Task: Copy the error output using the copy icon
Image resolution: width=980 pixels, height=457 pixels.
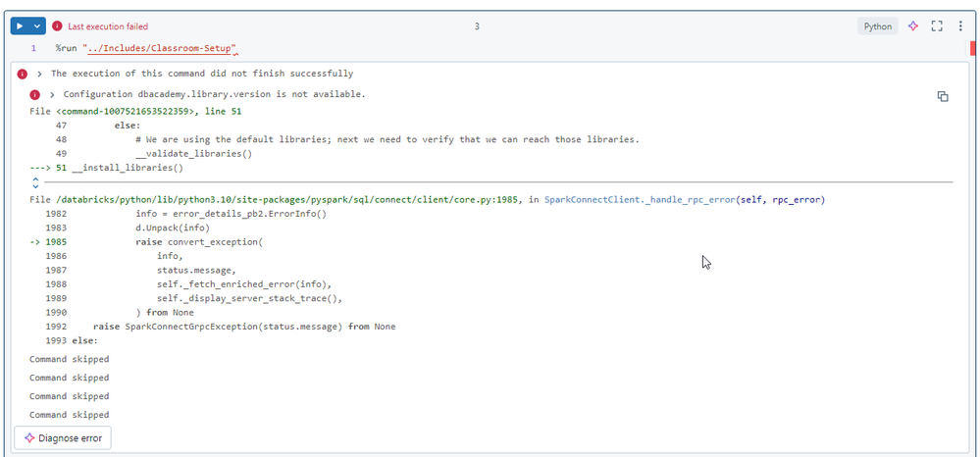Action: pyautogui.click(x=943, y=96)
